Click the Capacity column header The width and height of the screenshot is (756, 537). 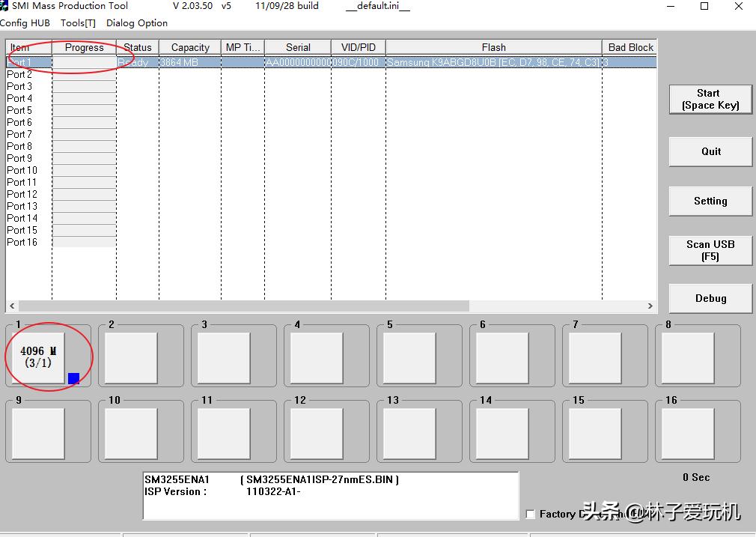[190, 47]
